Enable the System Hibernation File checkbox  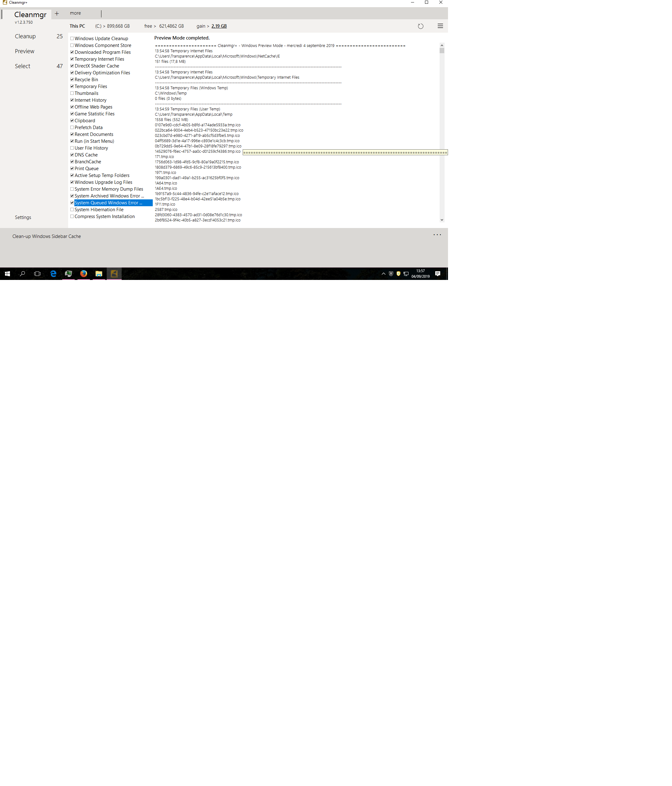pyautogui.click(x=72, y=209)
